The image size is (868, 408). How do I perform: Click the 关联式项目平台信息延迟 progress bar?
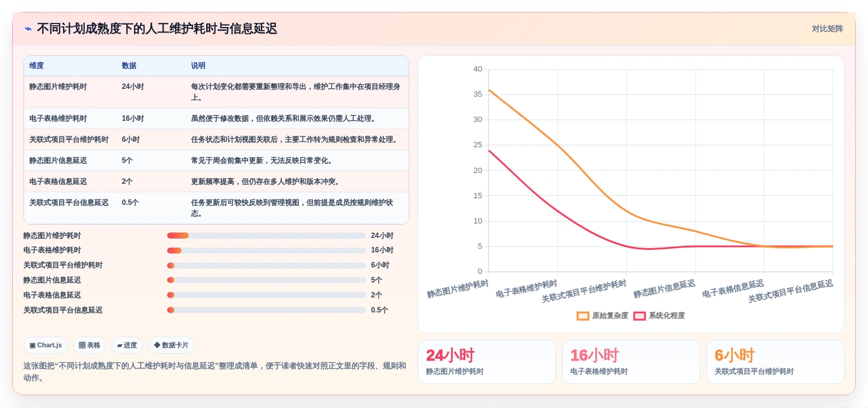[266, 310]
